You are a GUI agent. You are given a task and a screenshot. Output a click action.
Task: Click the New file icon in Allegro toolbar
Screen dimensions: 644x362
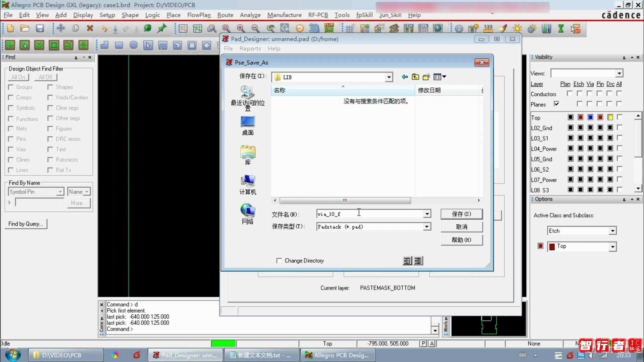pos(10,29)
